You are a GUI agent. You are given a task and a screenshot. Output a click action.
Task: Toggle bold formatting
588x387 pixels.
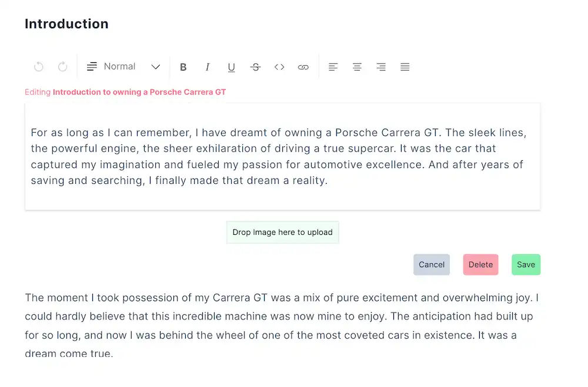(183, 67)
